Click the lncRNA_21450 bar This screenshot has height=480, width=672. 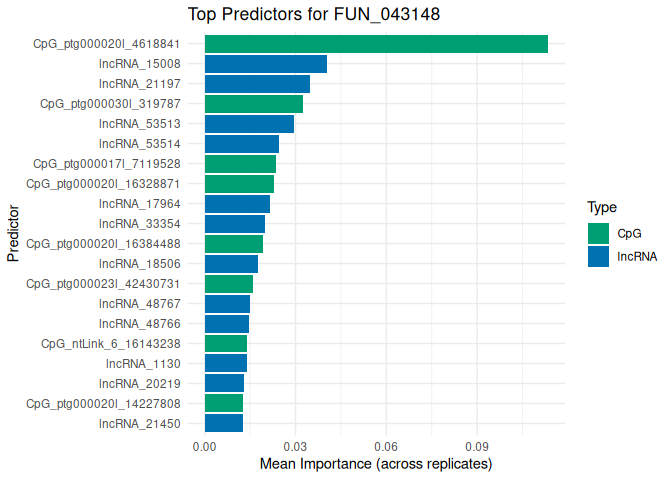click(x=224, y=423)
